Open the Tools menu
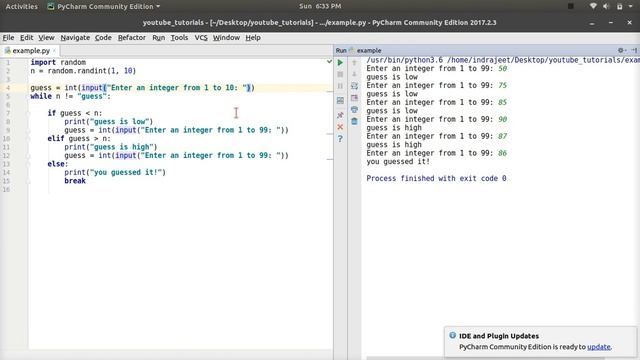 (x=179, y=38)
